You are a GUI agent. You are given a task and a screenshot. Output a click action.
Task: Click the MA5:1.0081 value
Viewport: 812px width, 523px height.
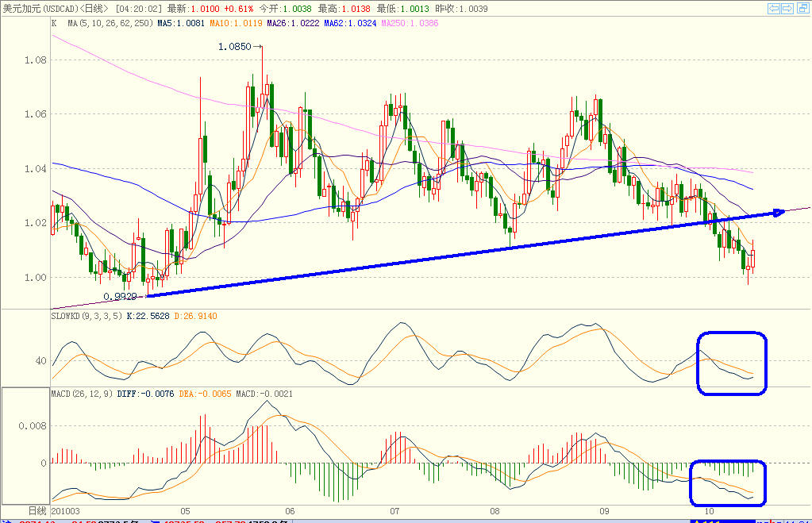click(x=181, y=23)
